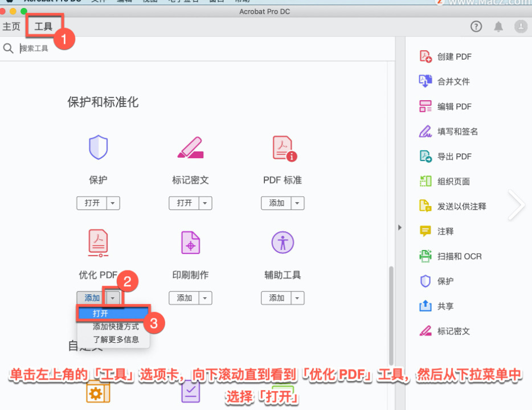This screenshot has width=532, height=410.
Task: Open 导出 PDF in right sidebar
Action: (x=445, y=157)
